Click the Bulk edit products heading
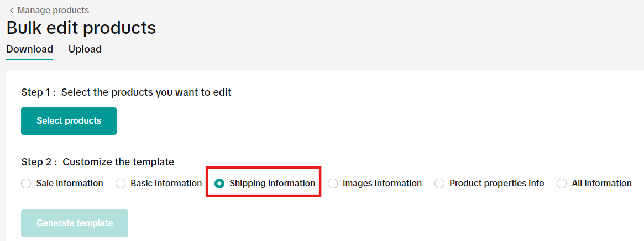644x241 pixels. (81, 28)
